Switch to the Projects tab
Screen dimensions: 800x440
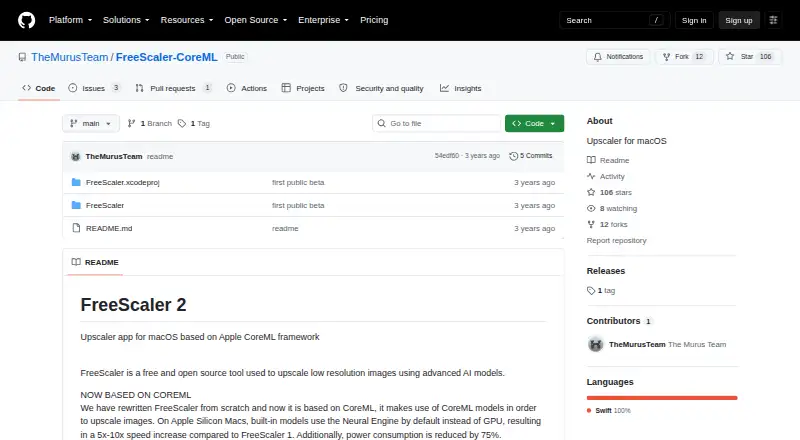[303, 88]
